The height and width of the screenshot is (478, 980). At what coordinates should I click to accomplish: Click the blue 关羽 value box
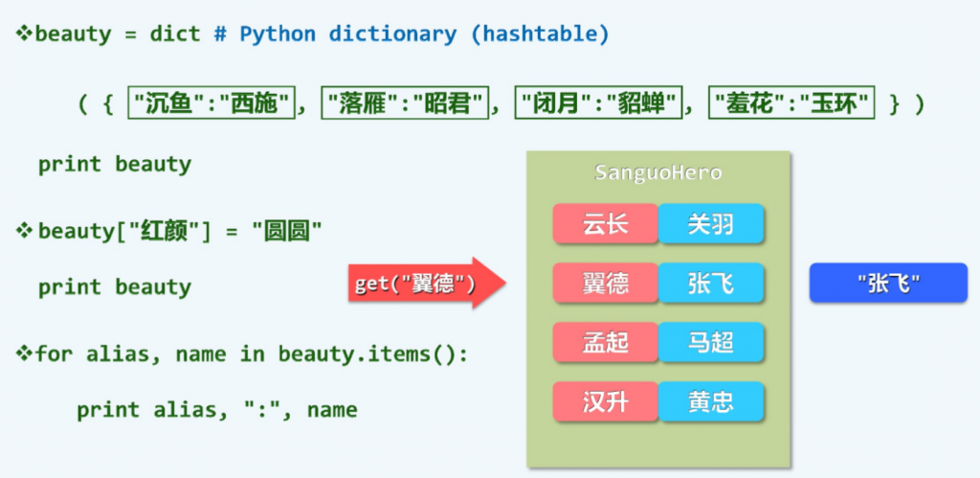(710, 224)
